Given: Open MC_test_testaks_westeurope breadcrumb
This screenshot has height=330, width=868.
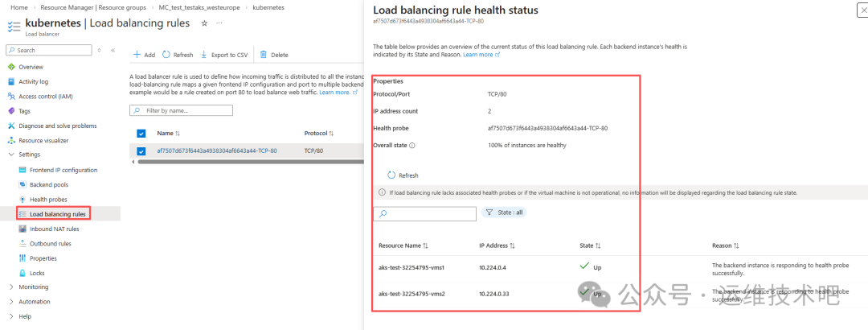Looking at the screenshot, I should [x=200, y=8].
